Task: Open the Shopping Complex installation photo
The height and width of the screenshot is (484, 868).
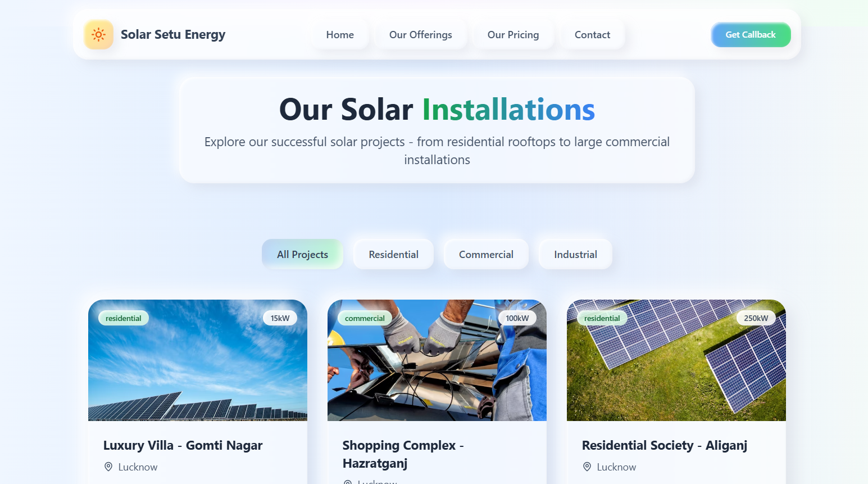Action: pyautogui.click(x=437, y=360)
